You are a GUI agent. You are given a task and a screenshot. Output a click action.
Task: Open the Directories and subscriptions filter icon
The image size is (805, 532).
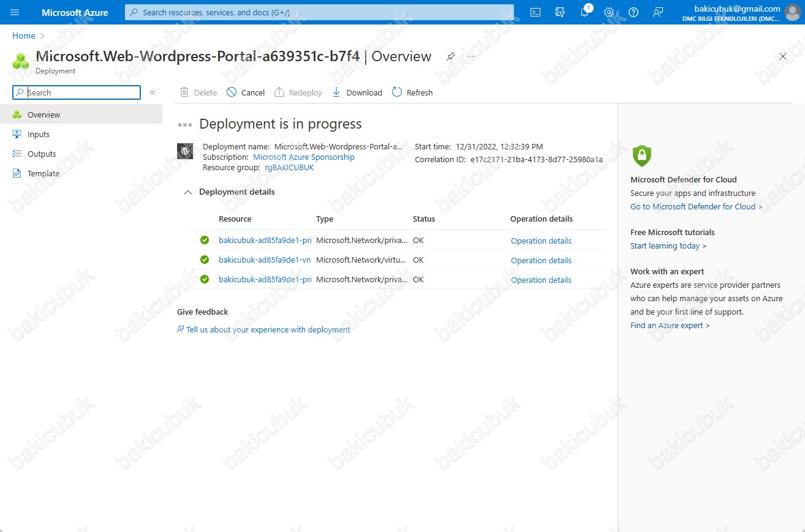click(560, 12)
